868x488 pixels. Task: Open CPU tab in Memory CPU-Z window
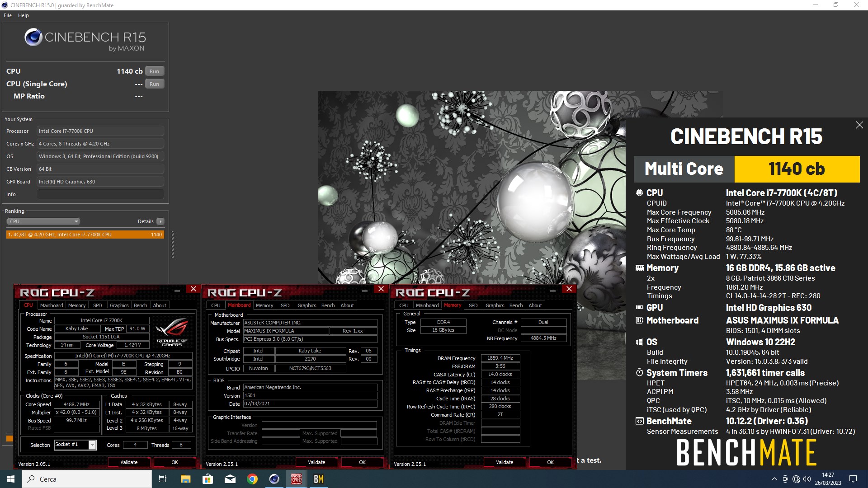pyautogui.click(x=404, y=305)
